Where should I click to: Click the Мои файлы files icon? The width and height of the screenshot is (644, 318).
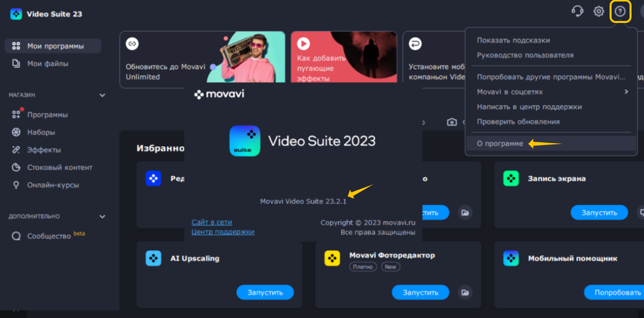coord(16,63)
